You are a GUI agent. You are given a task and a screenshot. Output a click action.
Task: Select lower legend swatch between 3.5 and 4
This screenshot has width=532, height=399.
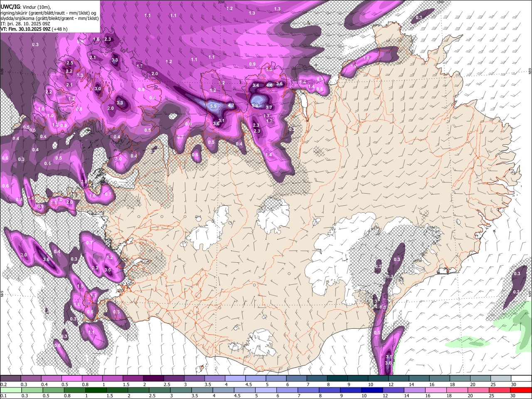pyautogui.click(x=202, y=390)
